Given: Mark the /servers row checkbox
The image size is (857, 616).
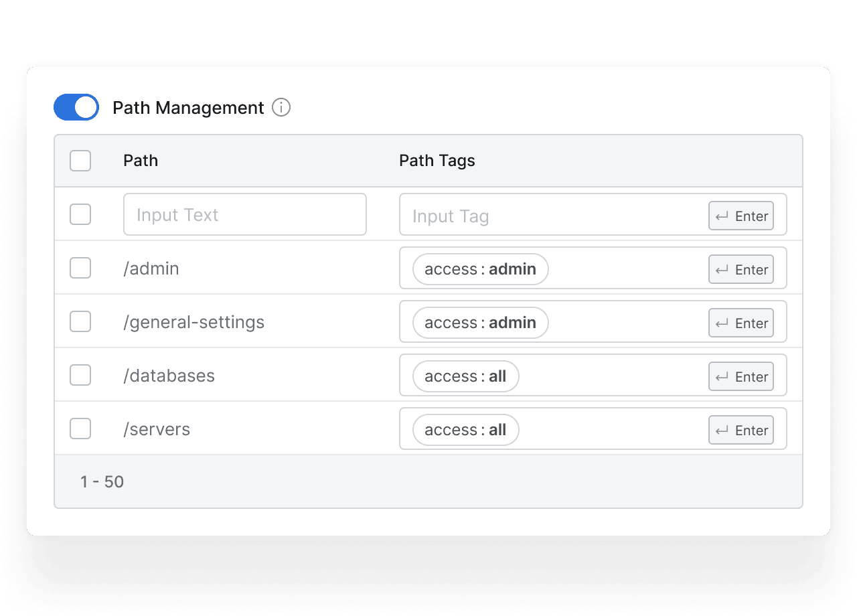Looking at the screenshot, I should (80, 429).
